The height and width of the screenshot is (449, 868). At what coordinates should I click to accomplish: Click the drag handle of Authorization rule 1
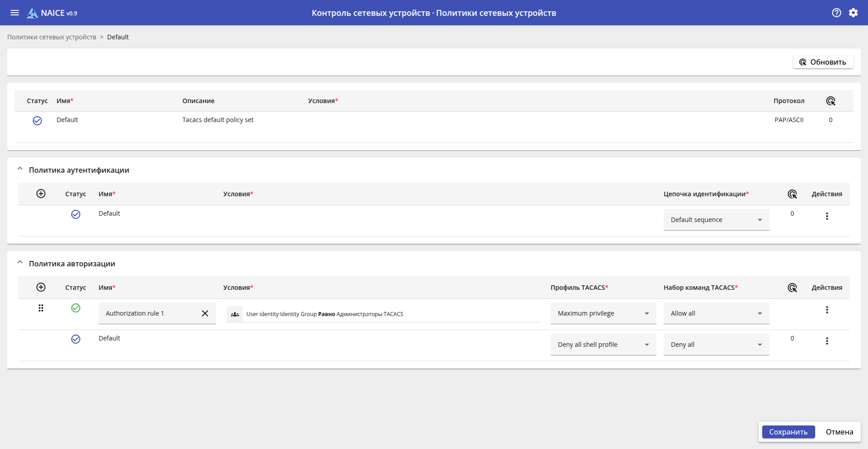tap(41, 308)
